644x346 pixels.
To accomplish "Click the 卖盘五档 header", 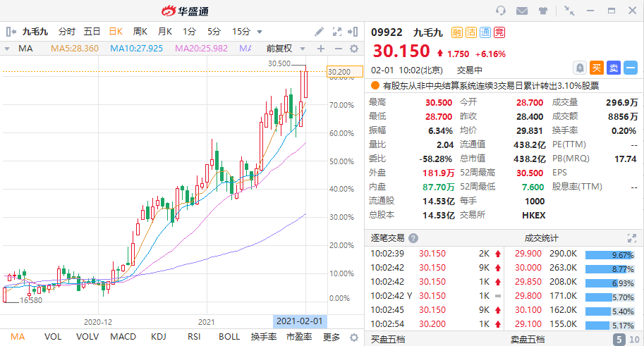I will point(528,340).
